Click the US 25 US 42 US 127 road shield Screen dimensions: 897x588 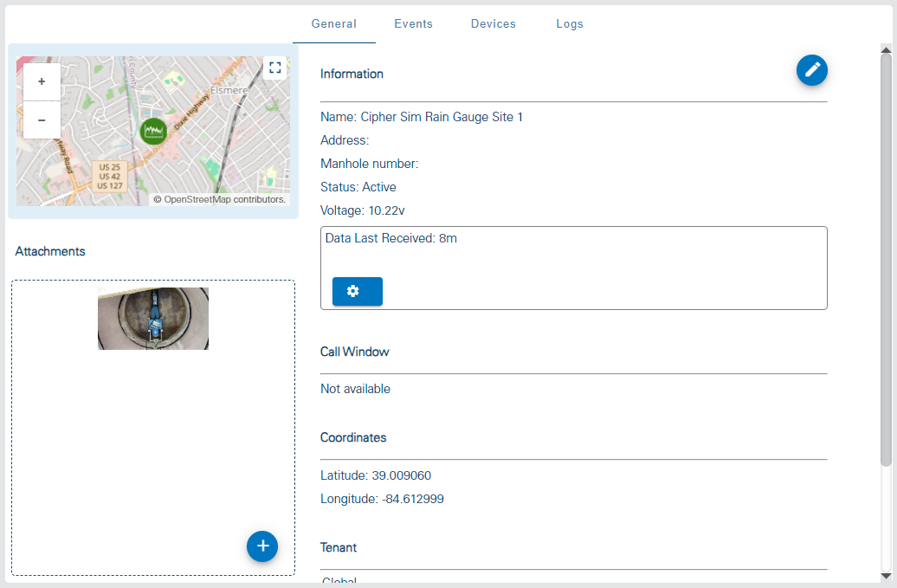pyautogui.click(x=110, y=176)
